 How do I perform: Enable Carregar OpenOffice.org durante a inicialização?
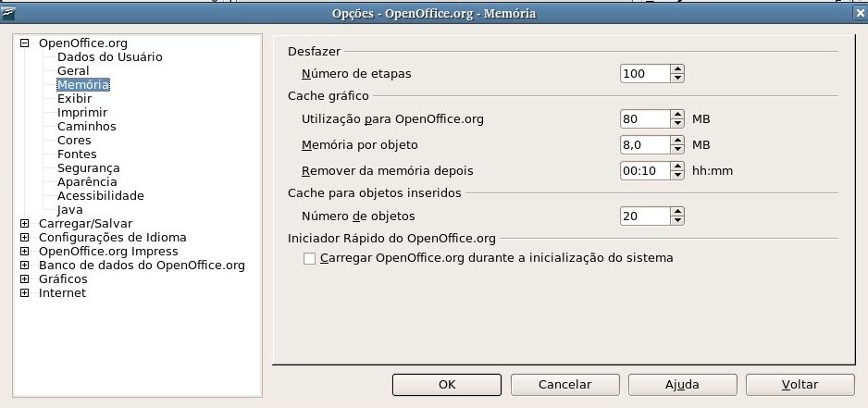coord(309,258)
